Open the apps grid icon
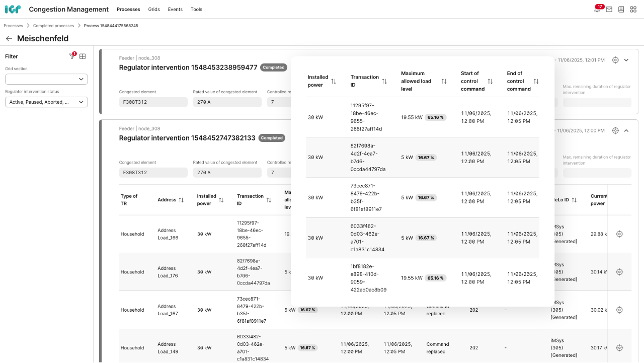 point(633,10)
